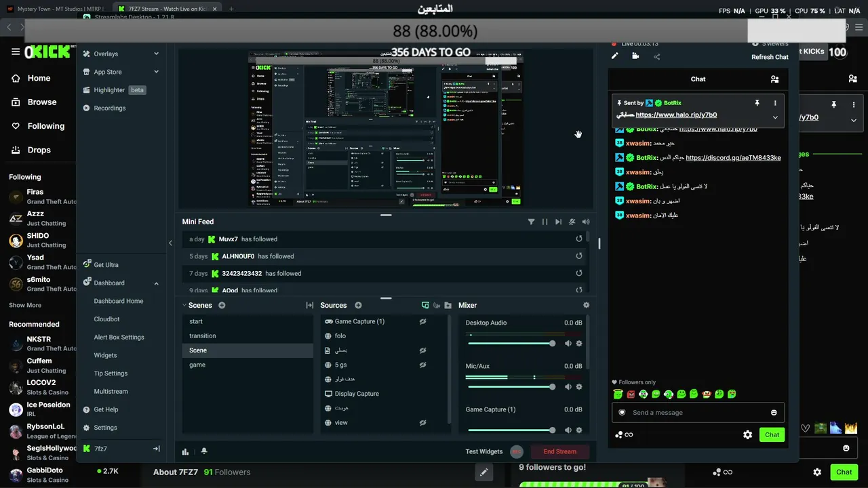Click the edit stream info pencil icon
Screen dimensions: 868x488
pyautogui.click(x=615, y=56)
